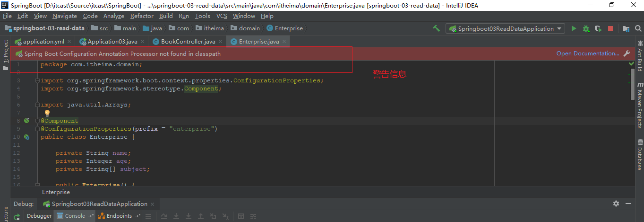Collapse the import block at line 3
644x222 pixels.
click(37, 80)
